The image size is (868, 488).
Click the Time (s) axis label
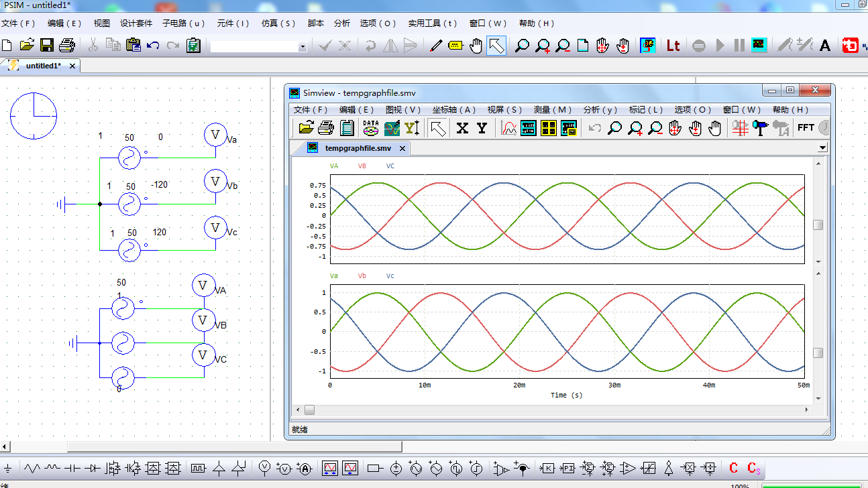tap(567, 395)
